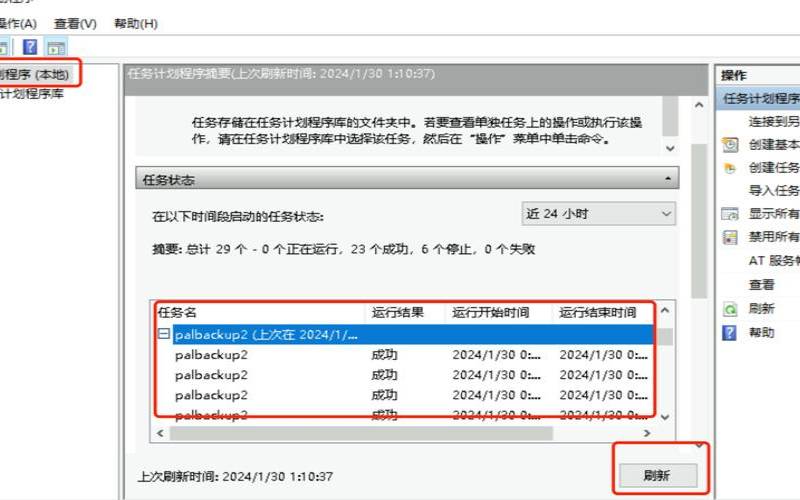The image size is (800, 500).
Task: Click the 显示所有 running tasks icon
Action: pyautogui.click(x=730, y=213)
